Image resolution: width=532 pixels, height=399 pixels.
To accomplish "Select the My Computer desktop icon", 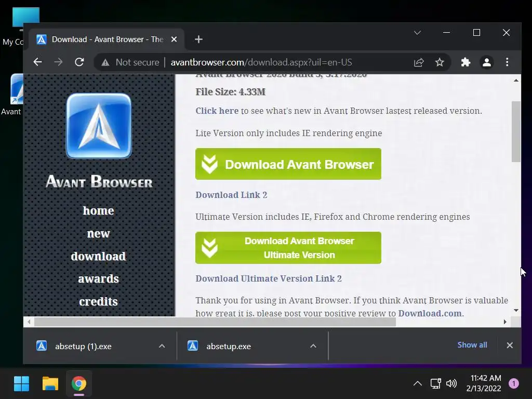I will click(x=14, y=26).
